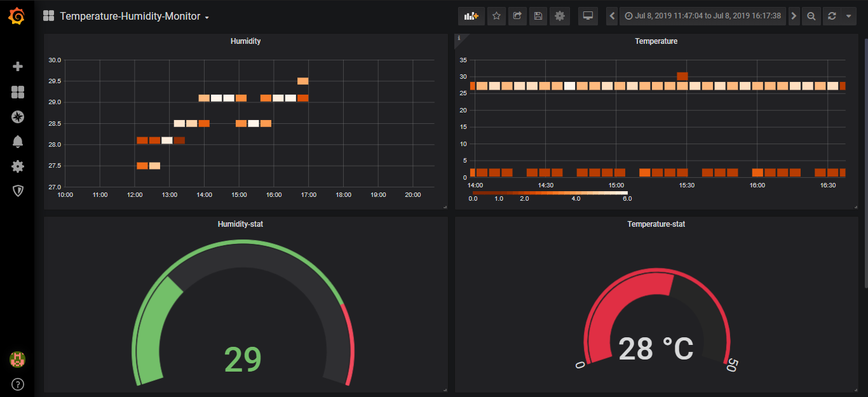This screenshot has height=397, width=868.
Task: Open the Temperature-stat panel title menu
Action: 656,224
